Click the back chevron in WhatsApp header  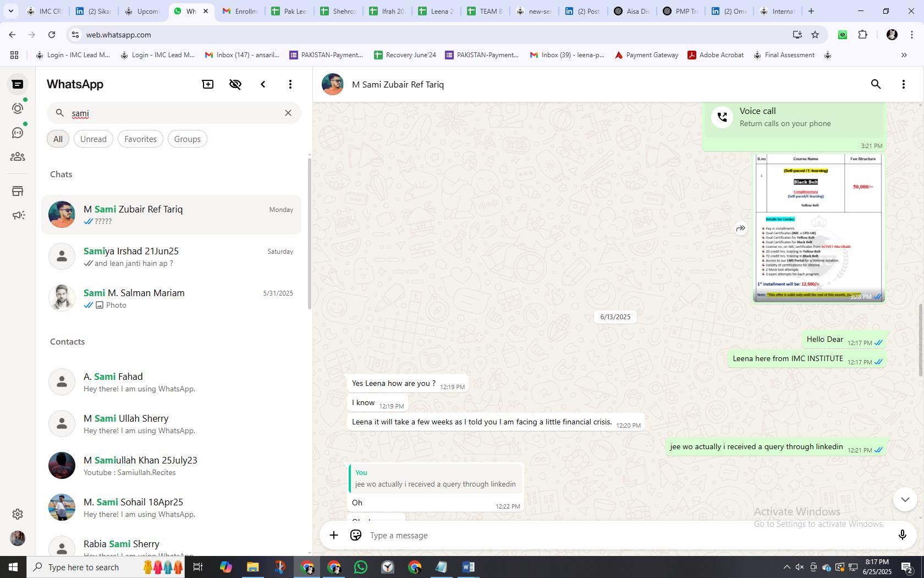(263, 84)
